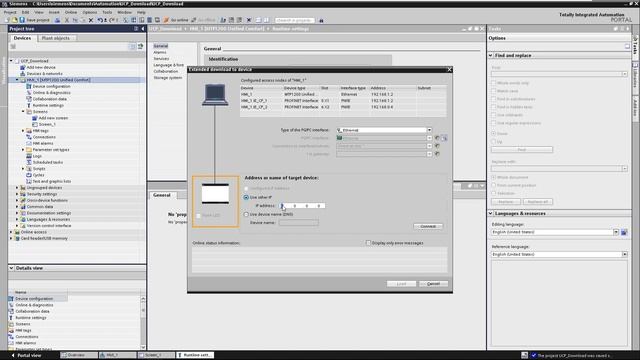640x360 pixels.
Task: Toggle Match case checkbox
Action: 493,91
